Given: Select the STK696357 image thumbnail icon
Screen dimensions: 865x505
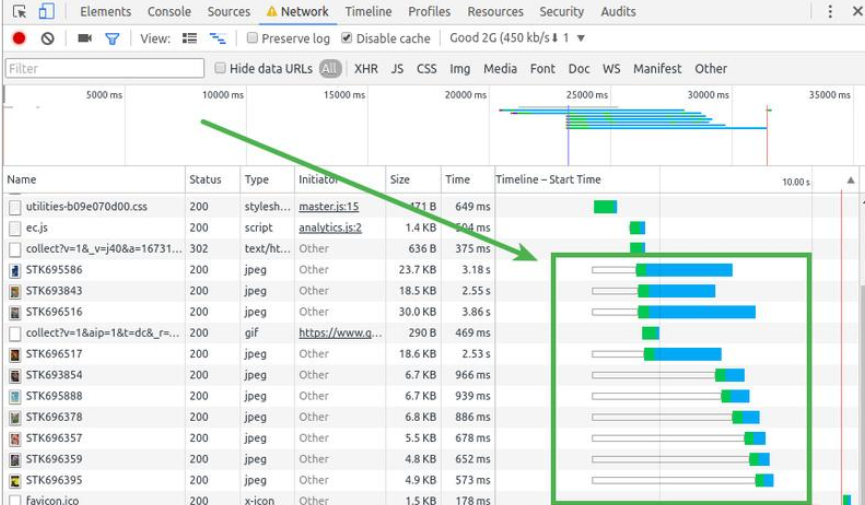Looking at the screenshot, I should pos(15,438).
